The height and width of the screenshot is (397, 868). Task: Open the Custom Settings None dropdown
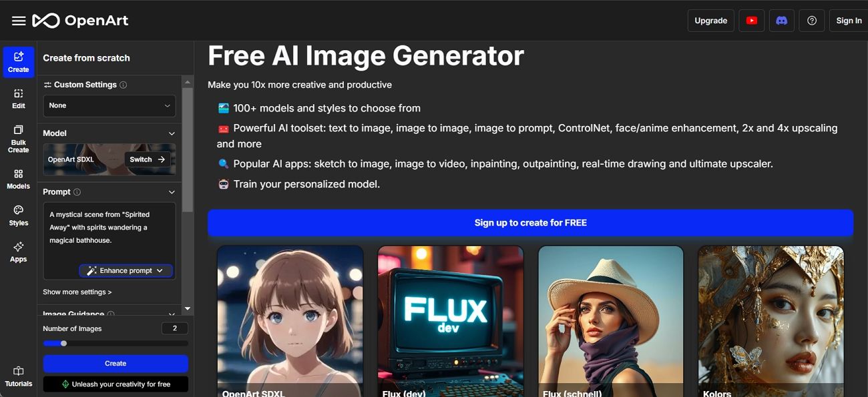[x=109, y=105]
